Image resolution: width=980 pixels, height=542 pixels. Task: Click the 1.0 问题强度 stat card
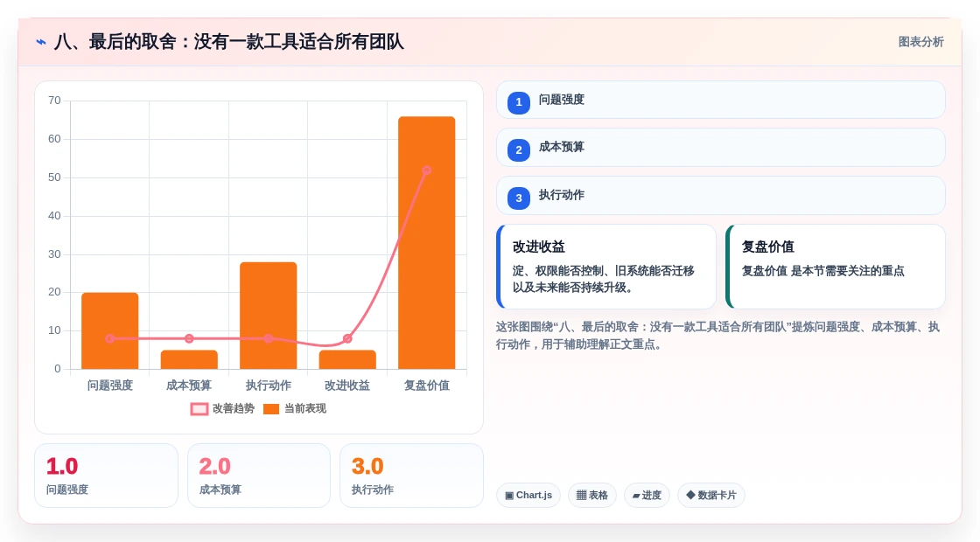(106, 476)
